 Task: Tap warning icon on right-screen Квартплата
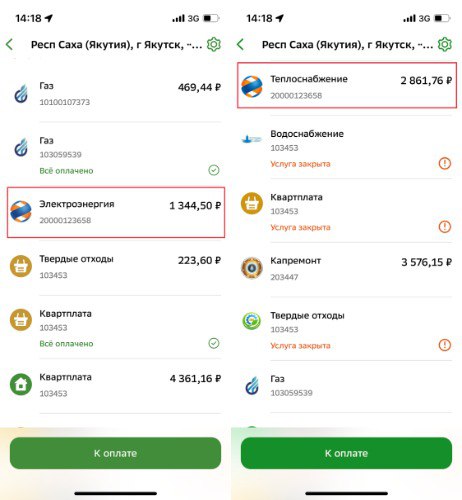tap(445, 227)
